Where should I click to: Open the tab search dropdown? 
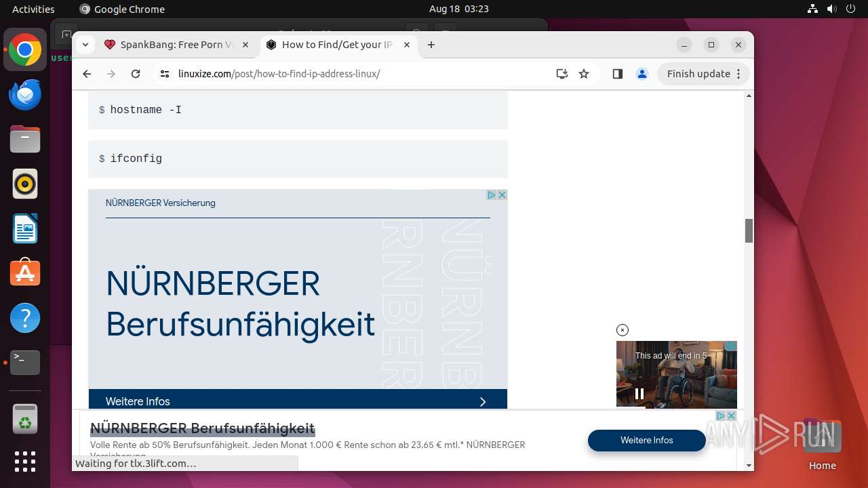85,45
